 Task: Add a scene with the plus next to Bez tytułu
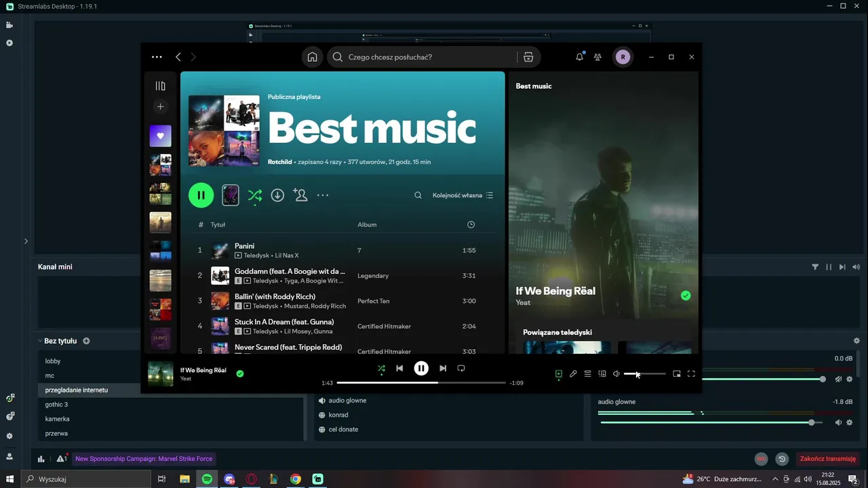tap(86, 341)
